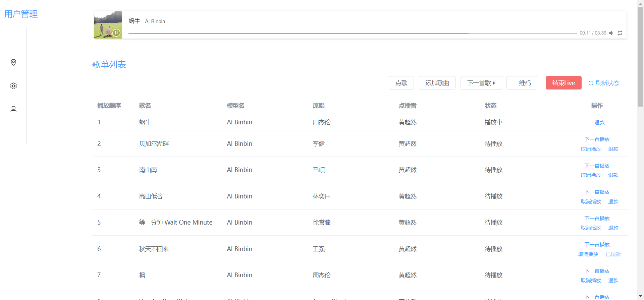The image size is (644, 300).
Task: Click the page vertical scrollbar
Action: point(640,57)
